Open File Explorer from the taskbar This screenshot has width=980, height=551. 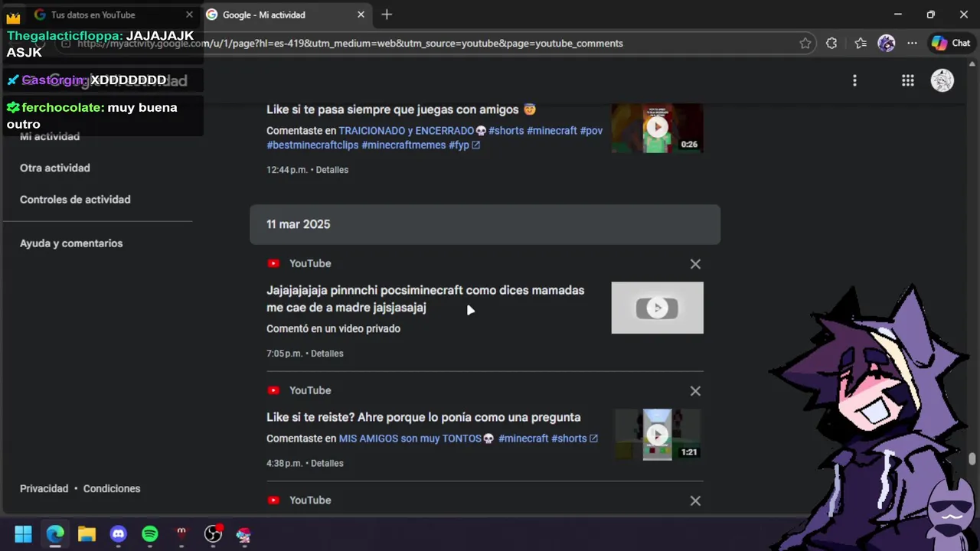click(x=87, y=534)
